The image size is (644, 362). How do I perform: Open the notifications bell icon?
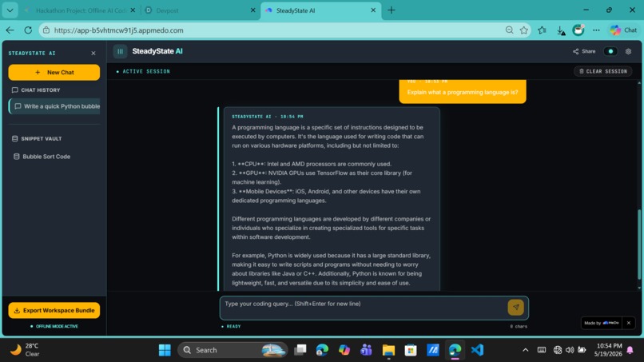(x=630, y=350)
